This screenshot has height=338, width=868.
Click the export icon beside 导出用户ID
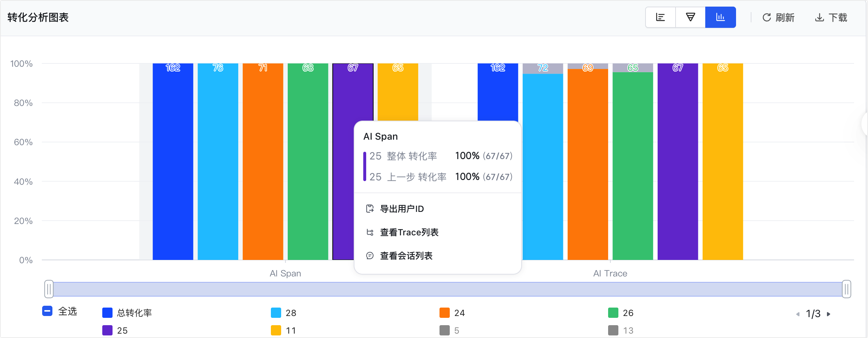tap(370, 209)
